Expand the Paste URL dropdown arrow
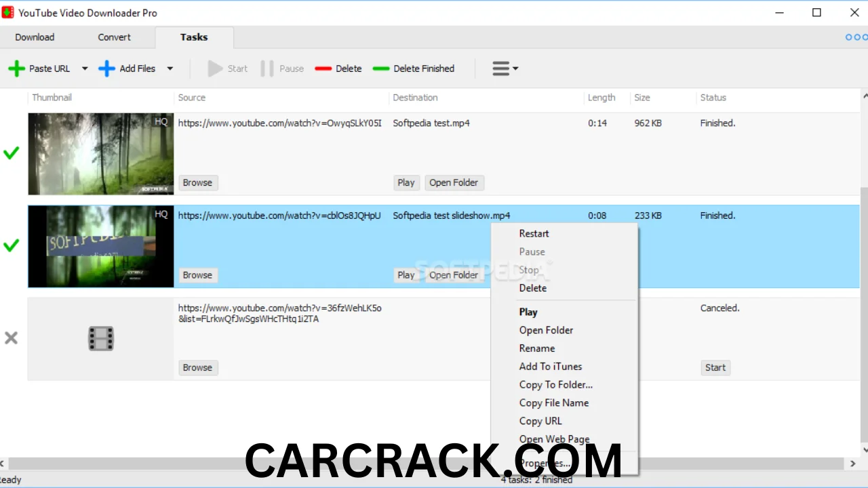The width and height of the screenshot is (868, 488). click(85, 68)
